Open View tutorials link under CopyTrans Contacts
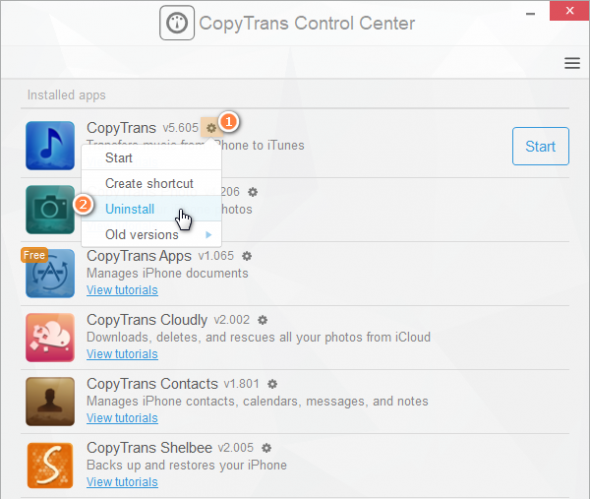This screenshot has width=590, height=499. (122, 418)
